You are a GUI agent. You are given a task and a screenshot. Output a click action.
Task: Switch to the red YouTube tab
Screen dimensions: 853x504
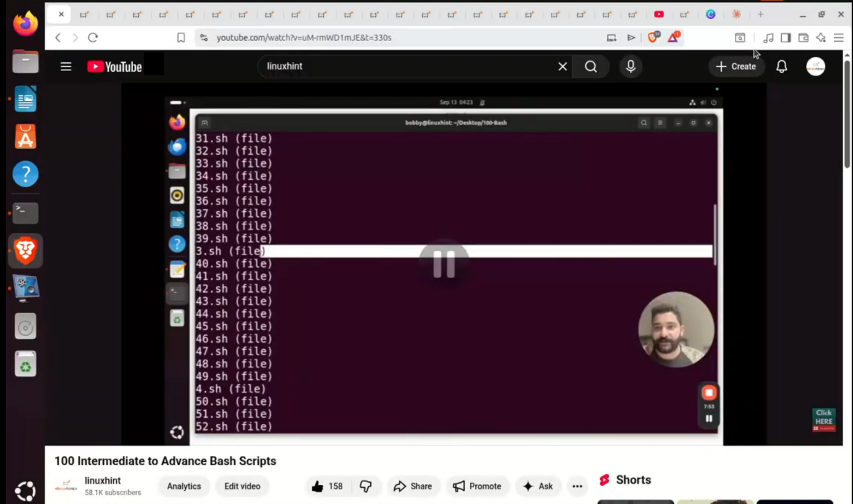click(x=659, y=15)
